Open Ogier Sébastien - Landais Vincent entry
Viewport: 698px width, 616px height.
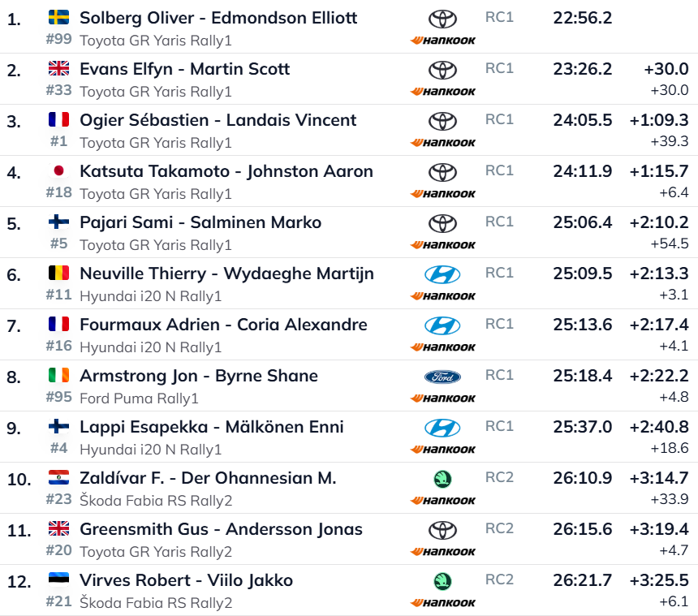pyautogui.click(x=218, y=120)
